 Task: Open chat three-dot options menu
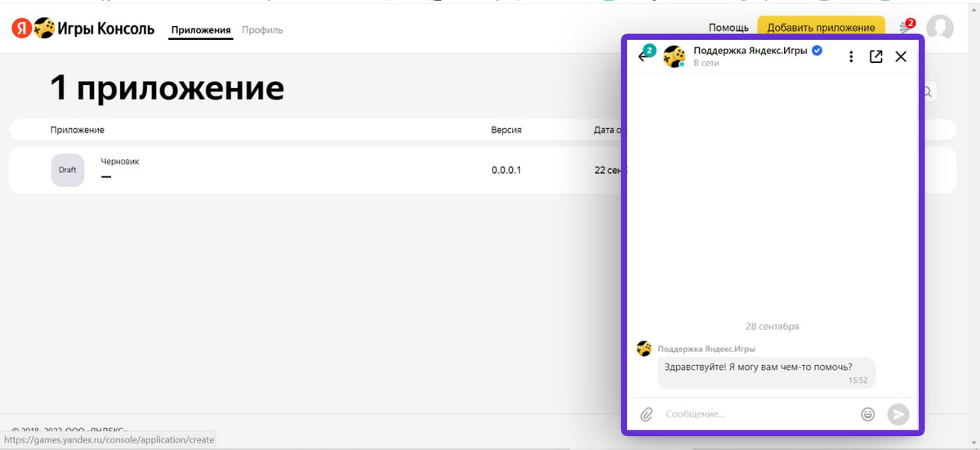click(851, 56)
